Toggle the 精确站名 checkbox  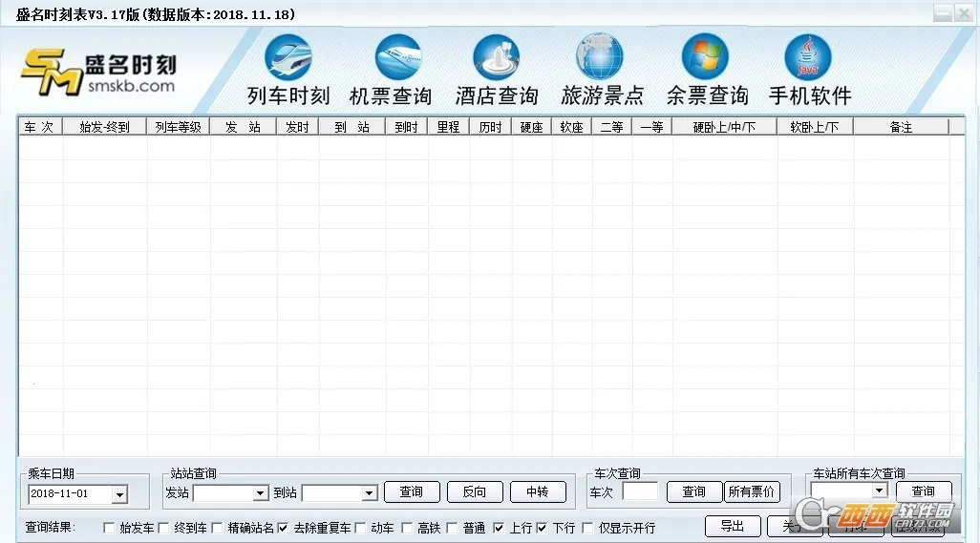(217, 528)
